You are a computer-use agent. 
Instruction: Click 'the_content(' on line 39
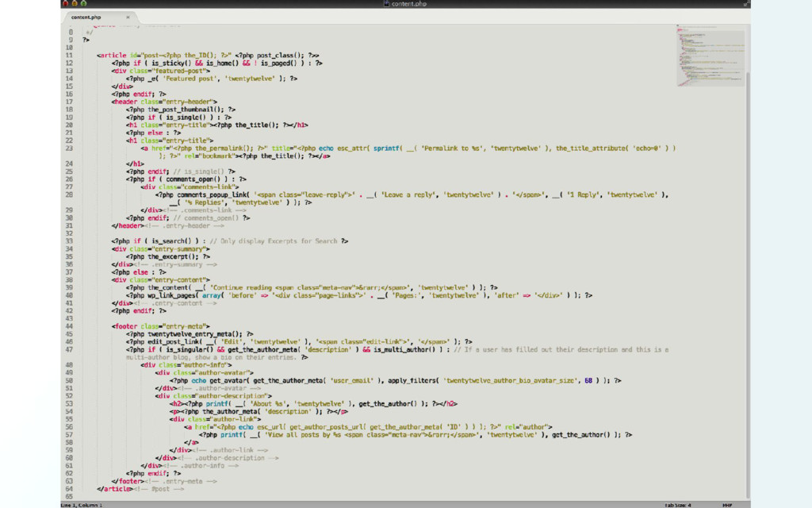click(170, 287)
